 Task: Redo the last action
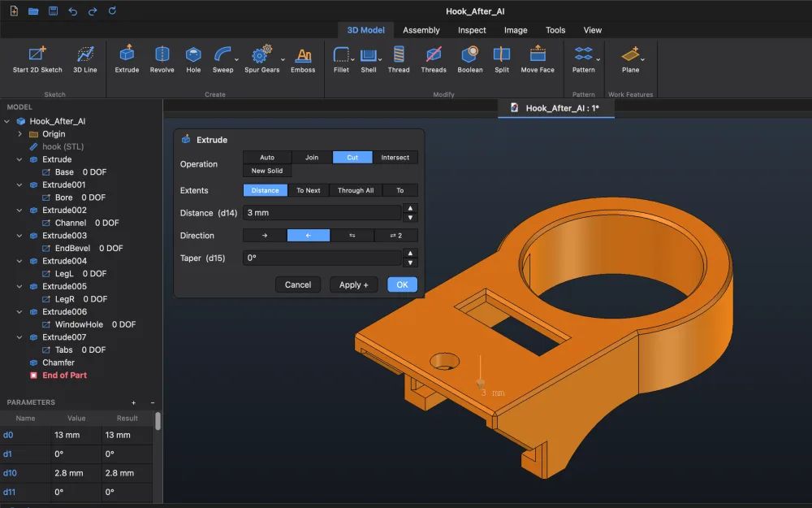[93, 11]
